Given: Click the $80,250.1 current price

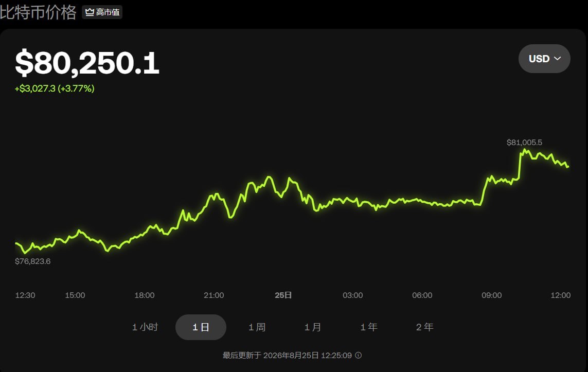Looking at the screenshot, I should pyautogui.click(x=87, y=62).
